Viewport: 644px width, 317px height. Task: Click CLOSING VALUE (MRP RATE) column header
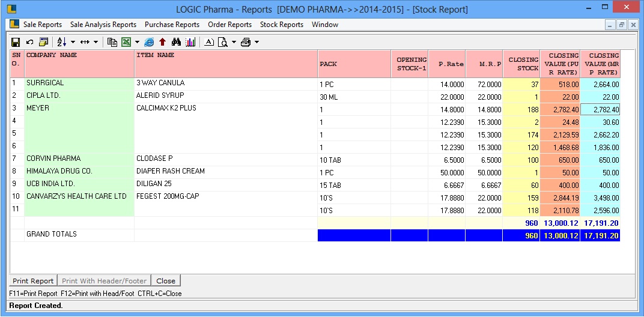[x=600, y=64]
